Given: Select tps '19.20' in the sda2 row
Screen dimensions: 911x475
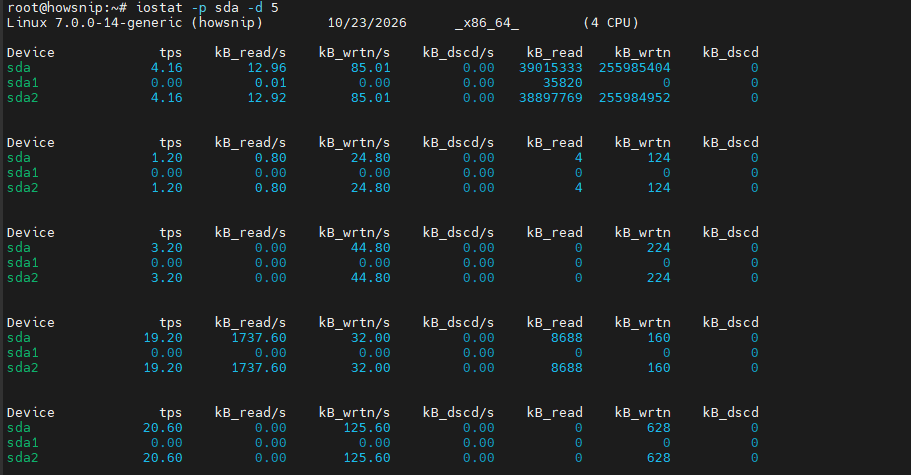Looking at the screenshot, I should 163,368.
